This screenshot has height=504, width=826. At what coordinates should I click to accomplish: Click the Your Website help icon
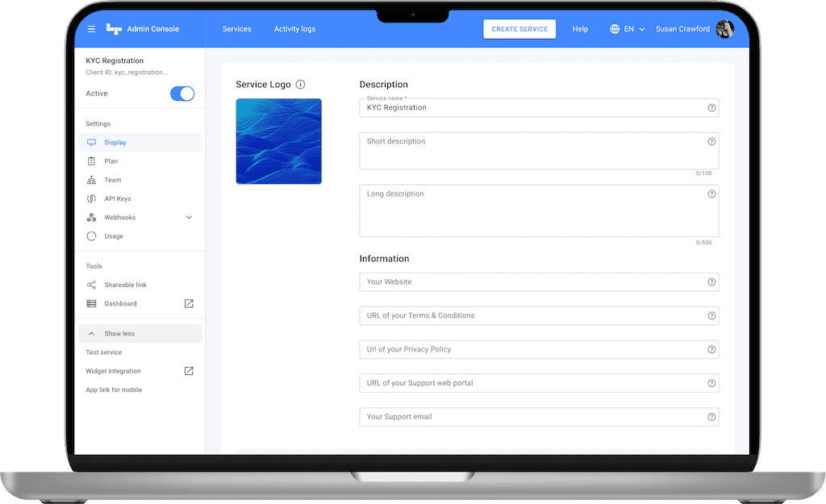(x=711, y=281)
